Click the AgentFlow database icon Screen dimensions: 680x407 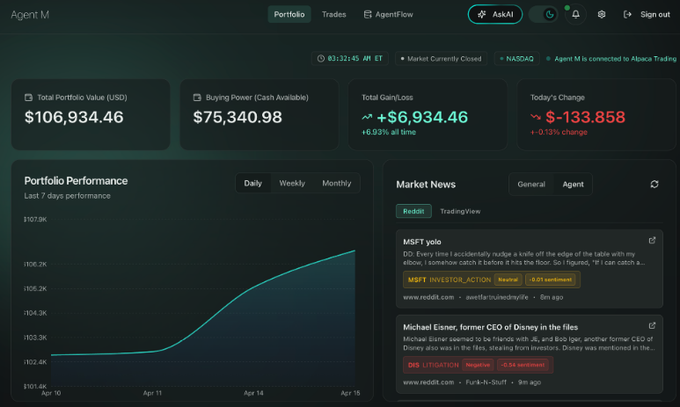368,14
